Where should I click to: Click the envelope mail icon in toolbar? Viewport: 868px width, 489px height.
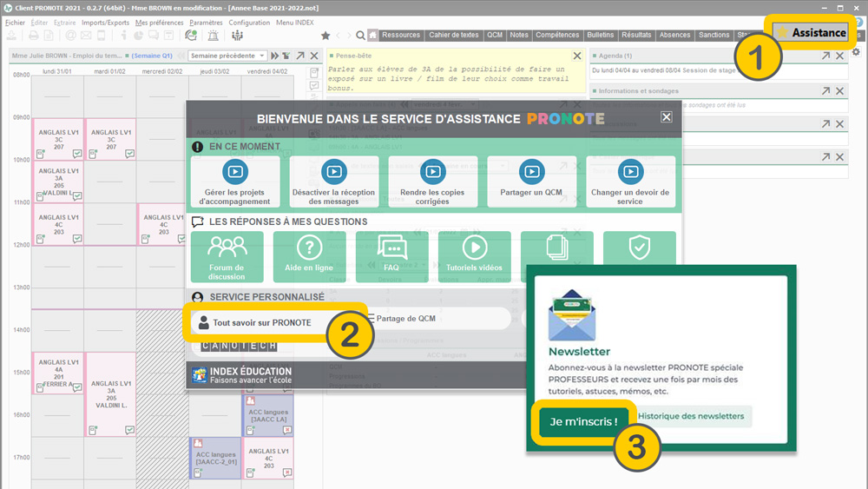[x=86, y=36]
